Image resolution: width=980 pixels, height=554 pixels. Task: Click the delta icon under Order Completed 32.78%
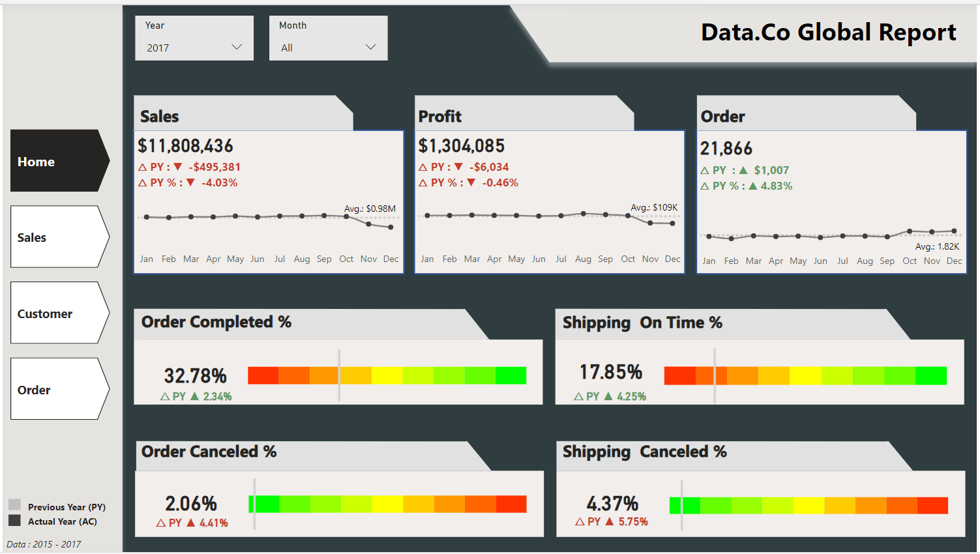pyautogui.click(x=165, y=396)
